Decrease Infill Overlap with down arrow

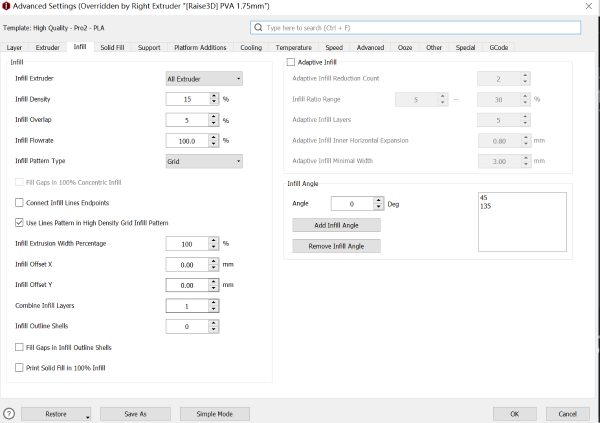[x=214, y=123]
